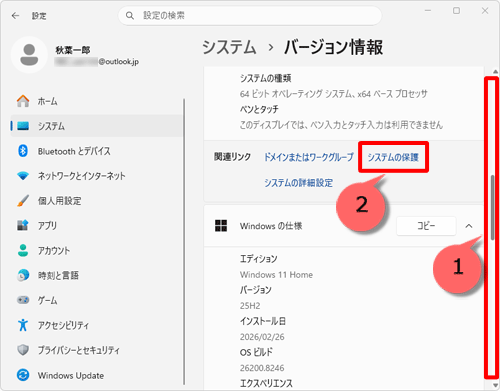Viewport: 500px width, 391px height.
Task: Select アクセシビリティ in the sidebar
Action: 97,325
